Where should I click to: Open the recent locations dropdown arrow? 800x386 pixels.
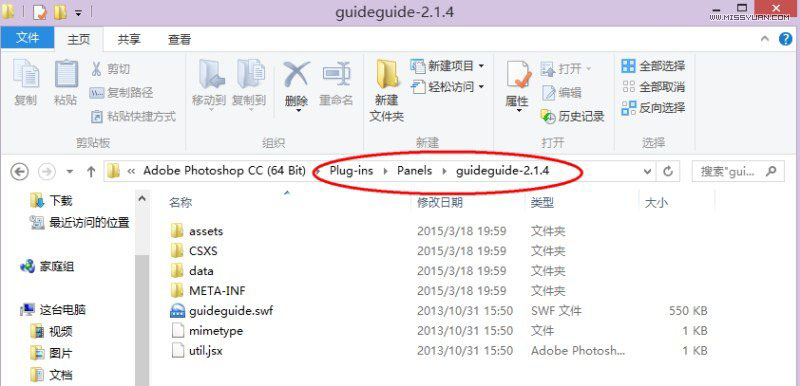click(x=70, y=172)
